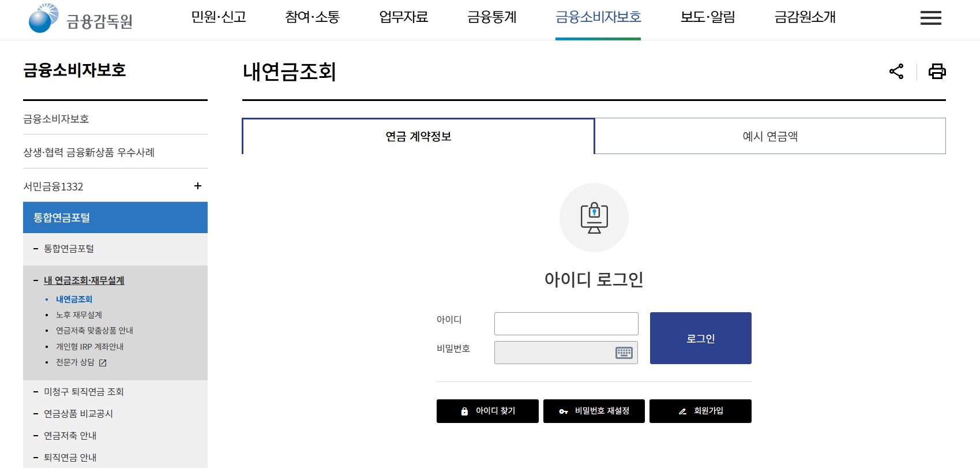Screen dimensions: 980x468
Task: Expand 미청구 퇴직연금 조회 item
Action: [x=84, y=392]
